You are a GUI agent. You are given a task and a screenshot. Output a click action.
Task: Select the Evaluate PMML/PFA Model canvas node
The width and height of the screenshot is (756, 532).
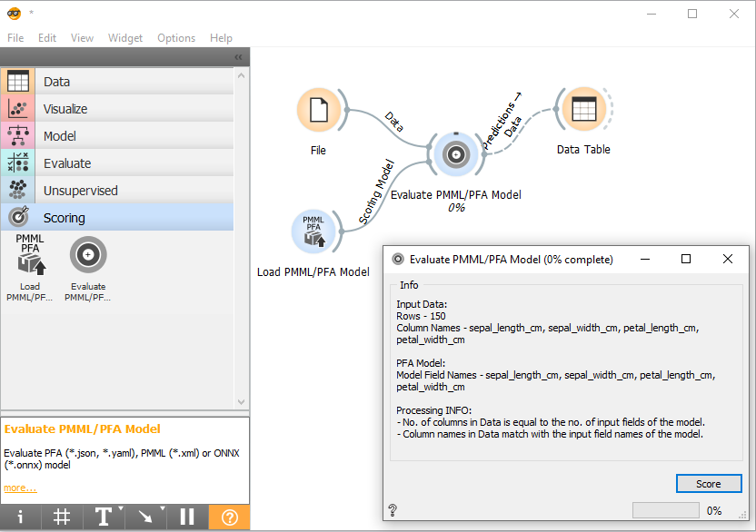pyautogui.click(x=456, y=154)
